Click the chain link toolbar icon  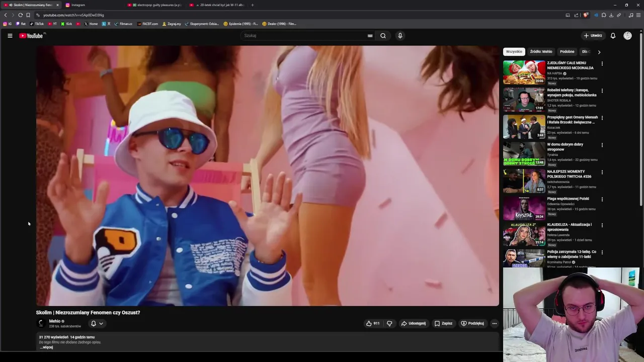point(619,15)
